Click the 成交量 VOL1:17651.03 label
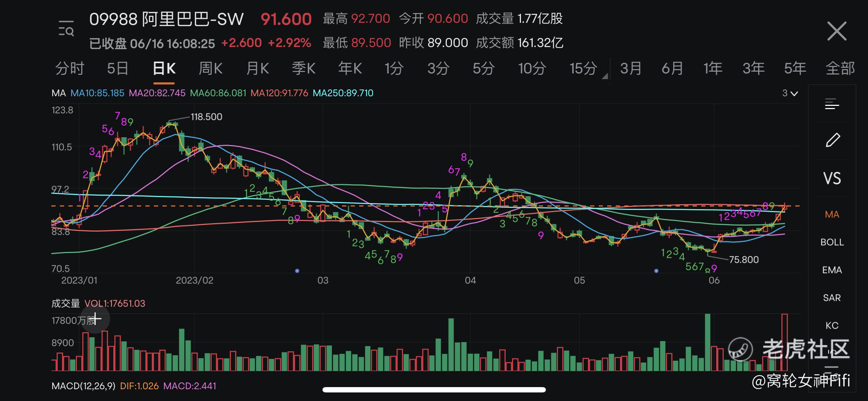868x401 pixels. 98,304
